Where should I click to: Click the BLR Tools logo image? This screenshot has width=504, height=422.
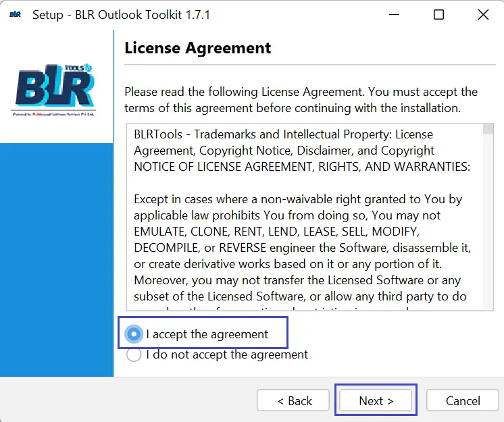54,90
